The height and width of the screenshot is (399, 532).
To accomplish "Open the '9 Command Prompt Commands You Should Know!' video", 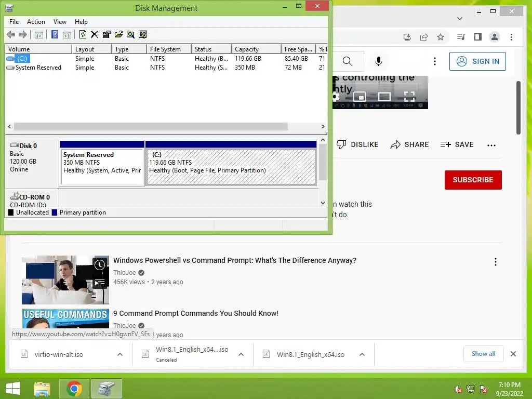I will (x=196, y=313).
